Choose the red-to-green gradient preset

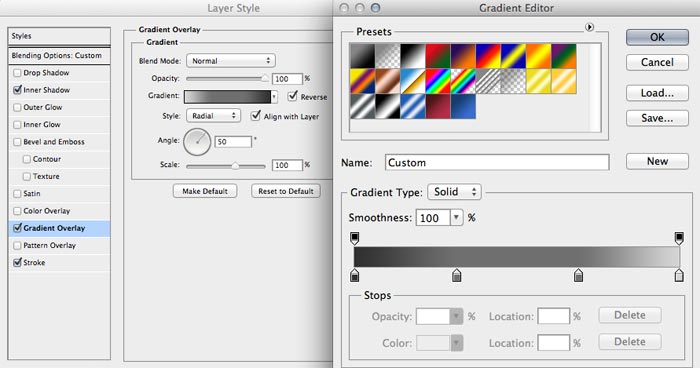[x=438, y=56]
